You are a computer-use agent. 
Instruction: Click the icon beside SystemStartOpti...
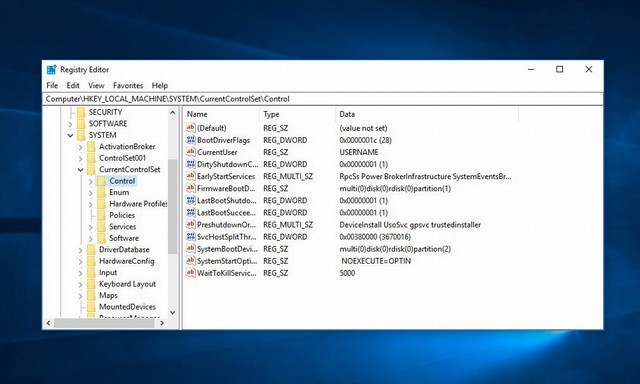pos(191,261)
